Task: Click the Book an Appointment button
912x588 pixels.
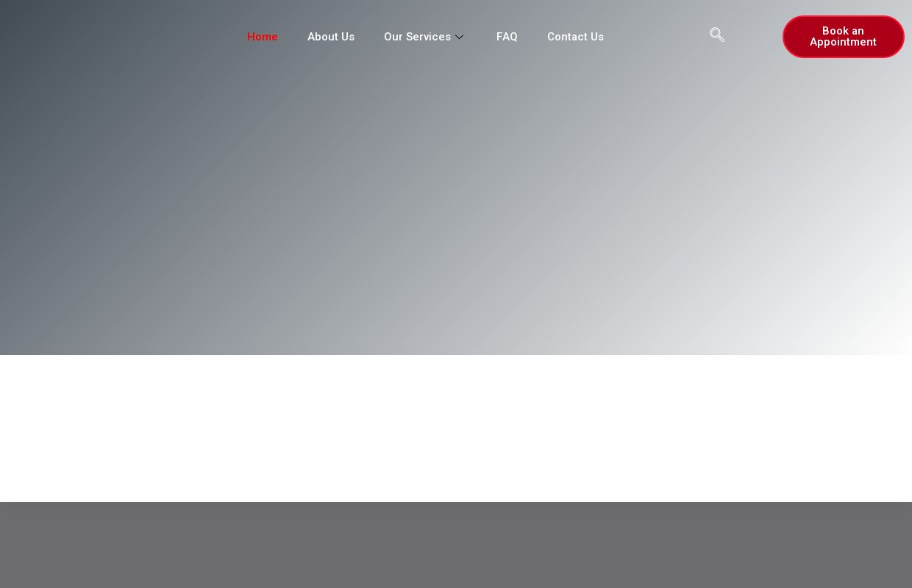Action: (x=843, y=37)
